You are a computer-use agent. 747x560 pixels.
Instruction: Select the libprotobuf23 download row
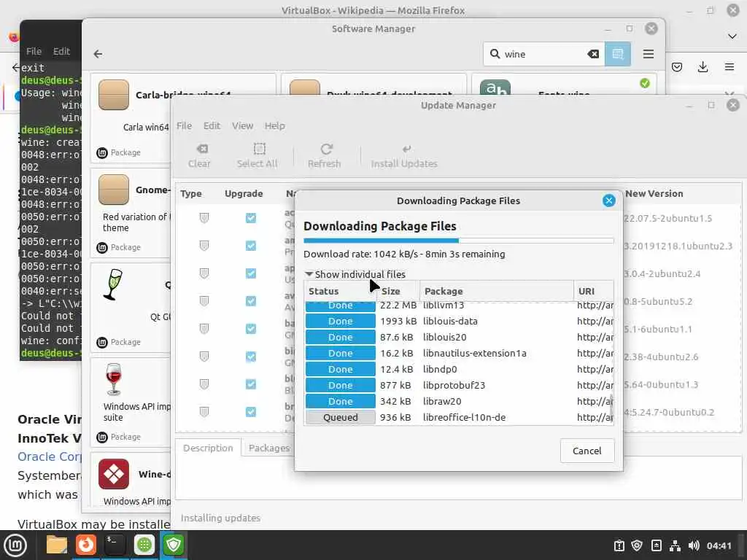point(459,385)
